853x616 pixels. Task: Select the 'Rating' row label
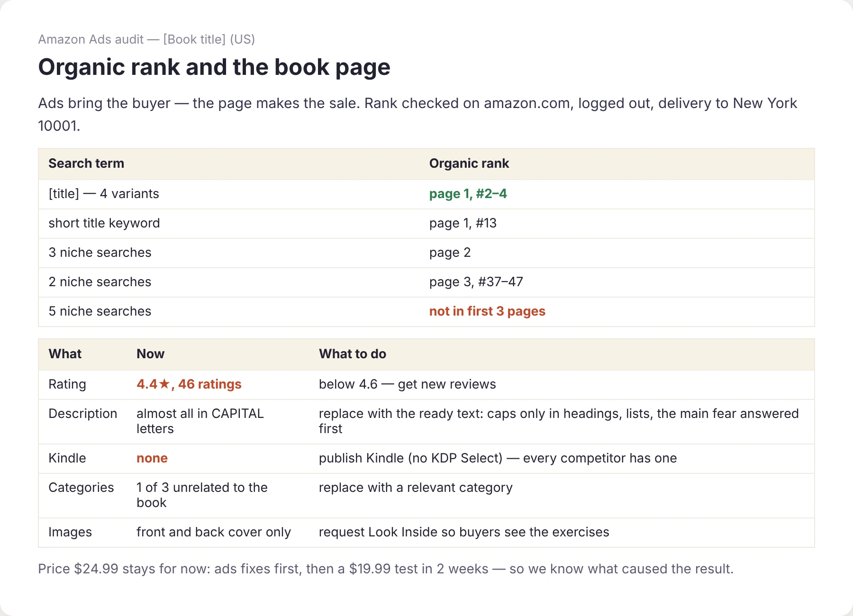(x=67, y=384)
